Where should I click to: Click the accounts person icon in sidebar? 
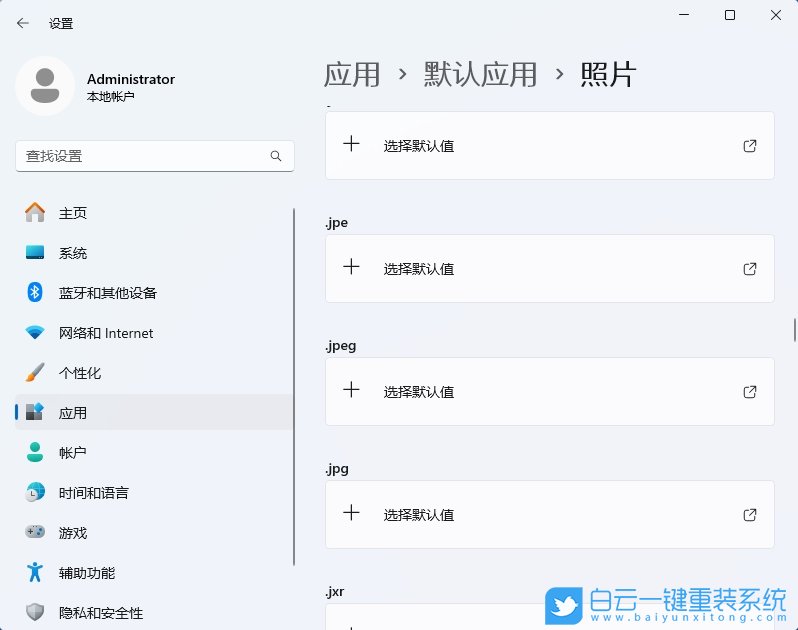click(x=35, y=452)
